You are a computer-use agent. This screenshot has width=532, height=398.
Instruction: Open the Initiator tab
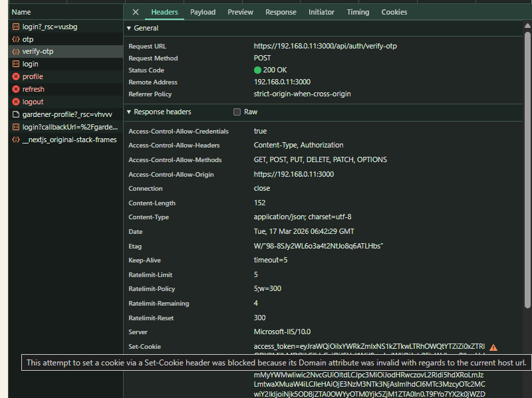pyautogui.click(x=321, y=12)
